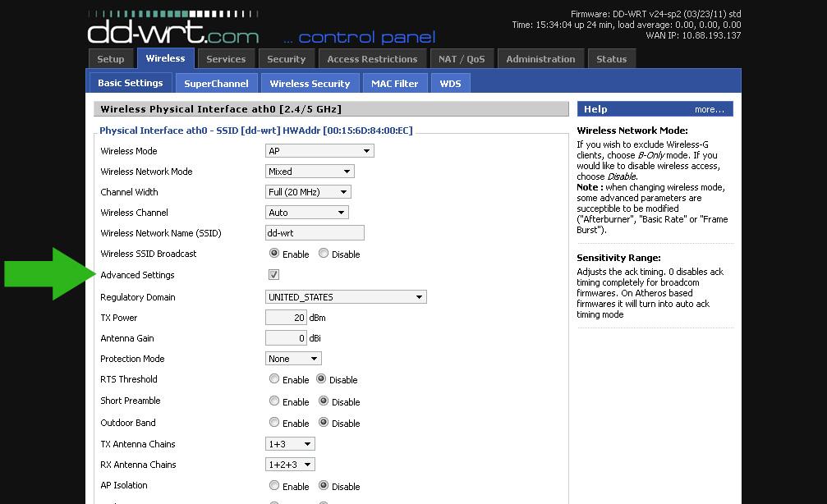Expand the Protection Mode dropdown
Viewport: 827px width, 504px height.
coord(293,359)
